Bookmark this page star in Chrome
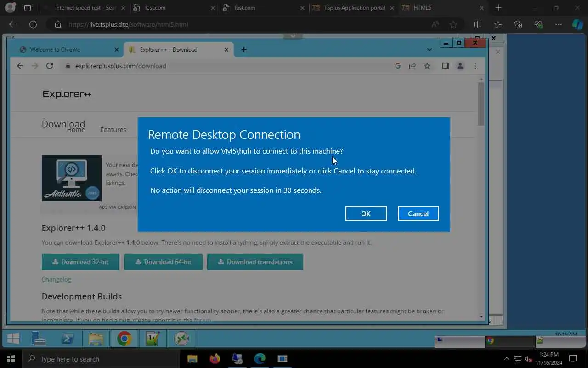 coord(427,66)
